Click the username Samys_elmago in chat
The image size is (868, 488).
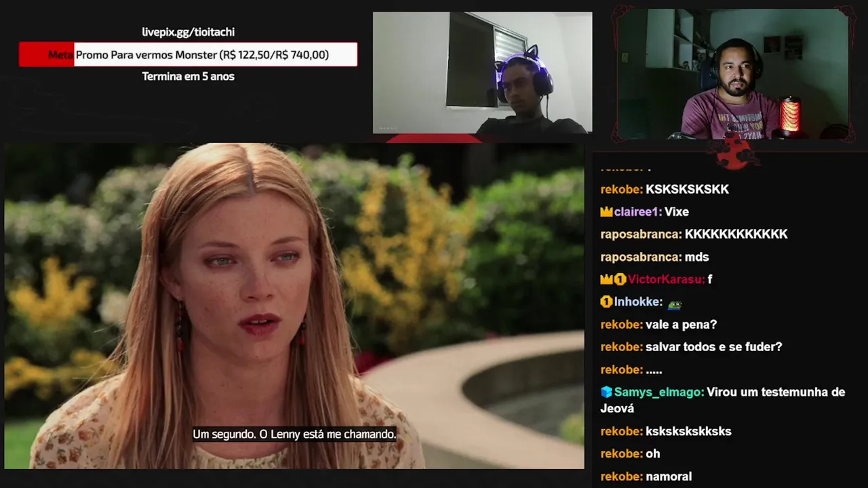[x=659, y=392]
